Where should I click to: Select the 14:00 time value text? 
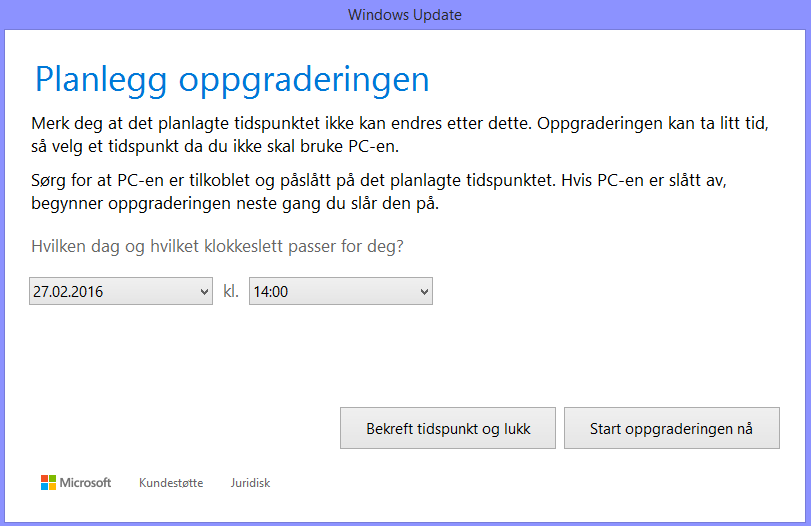[x=271, y=292]
